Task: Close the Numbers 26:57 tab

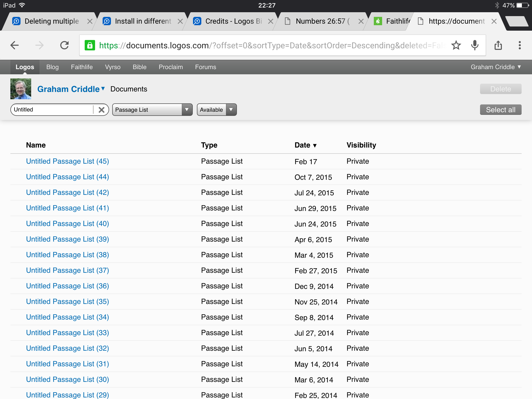Action: pos(361,21)
